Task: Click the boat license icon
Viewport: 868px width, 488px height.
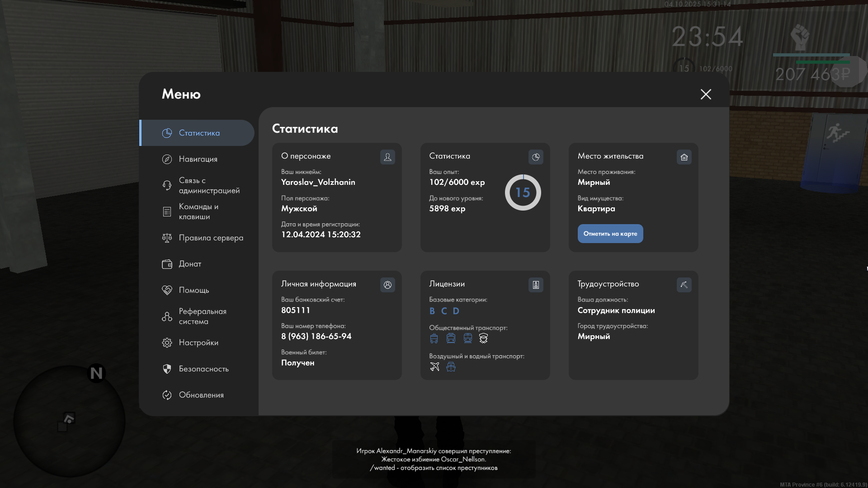Action: click(451, 366)
